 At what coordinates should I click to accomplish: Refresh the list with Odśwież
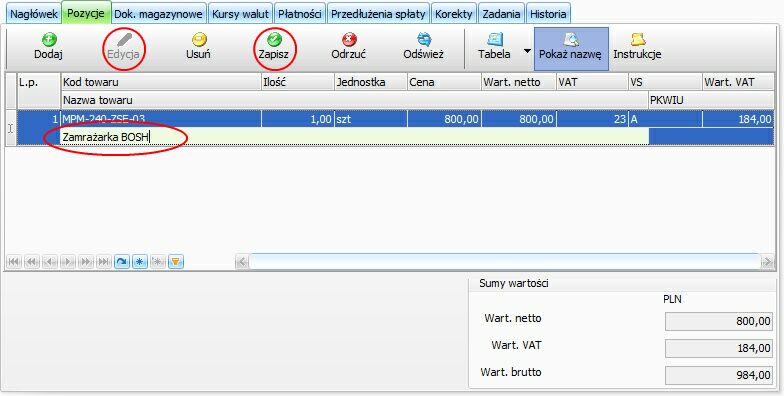(424, 47)
